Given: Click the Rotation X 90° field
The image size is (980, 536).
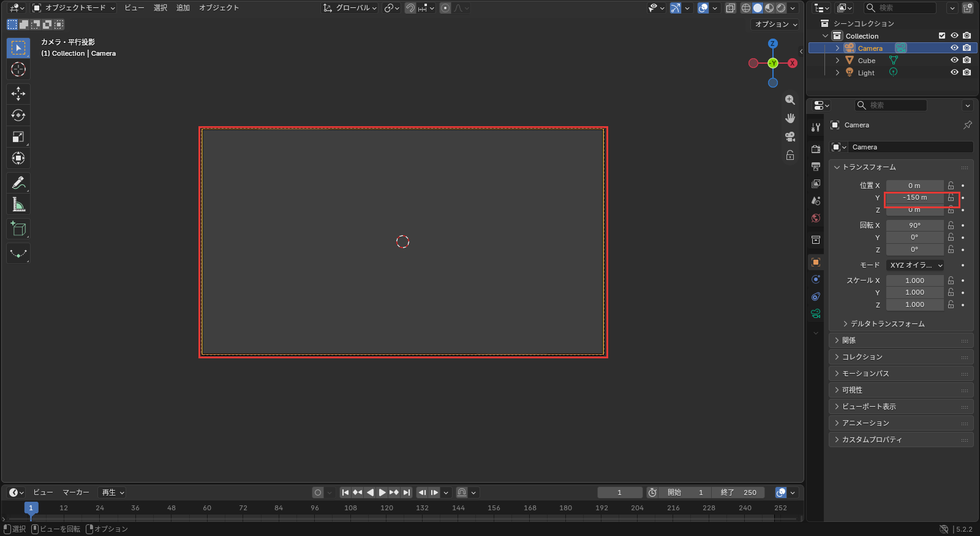Looking at the screenshot, I should pyautogui.click(x=915, y=225).
